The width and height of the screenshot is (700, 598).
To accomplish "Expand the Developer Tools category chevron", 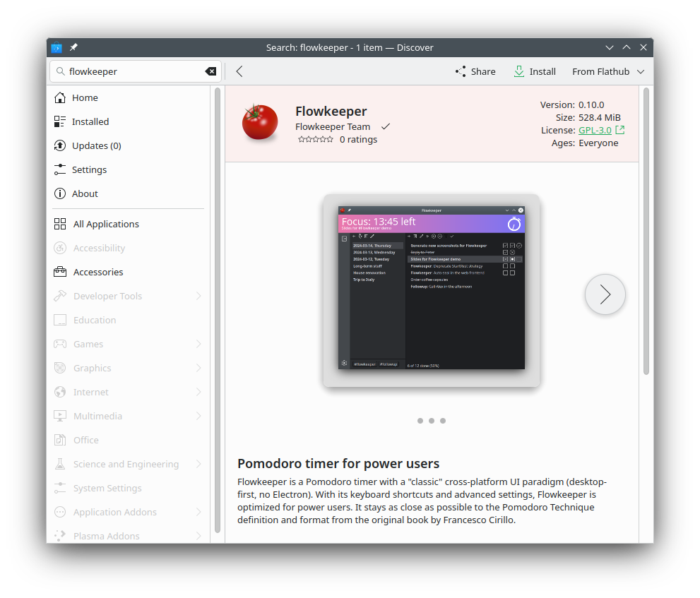I will point(198,297).
